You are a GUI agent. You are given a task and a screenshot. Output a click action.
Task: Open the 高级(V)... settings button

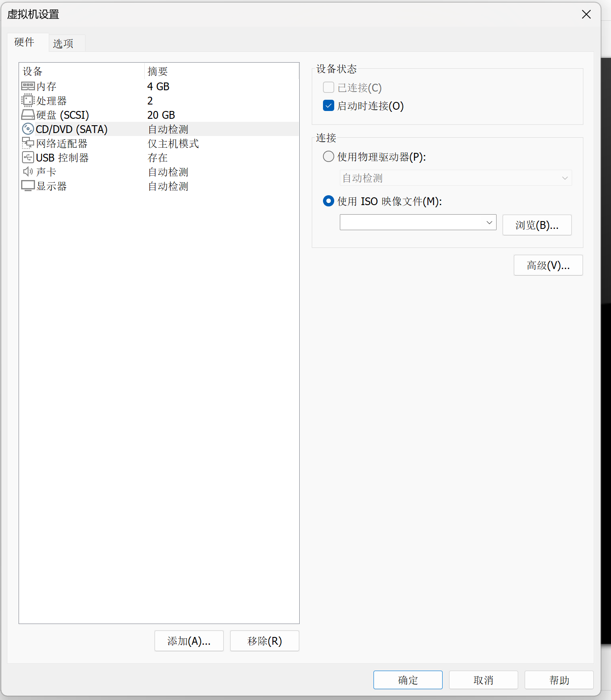tap(548, 265)
